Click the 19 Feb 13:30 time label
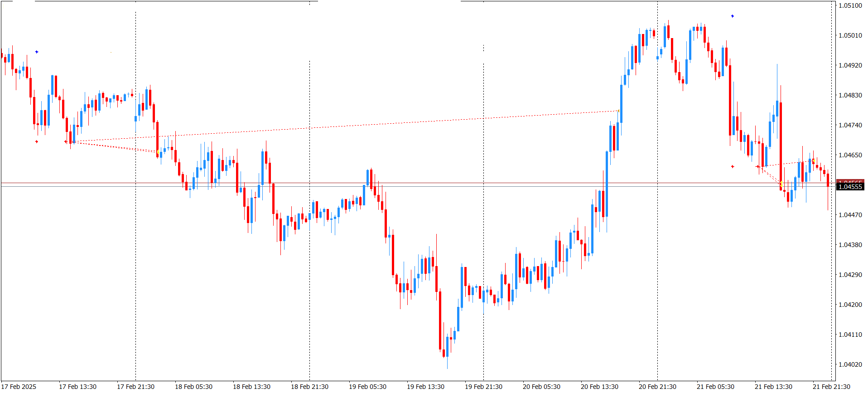Viewport: 868px width, 393px height. click(x=425, y=387)
